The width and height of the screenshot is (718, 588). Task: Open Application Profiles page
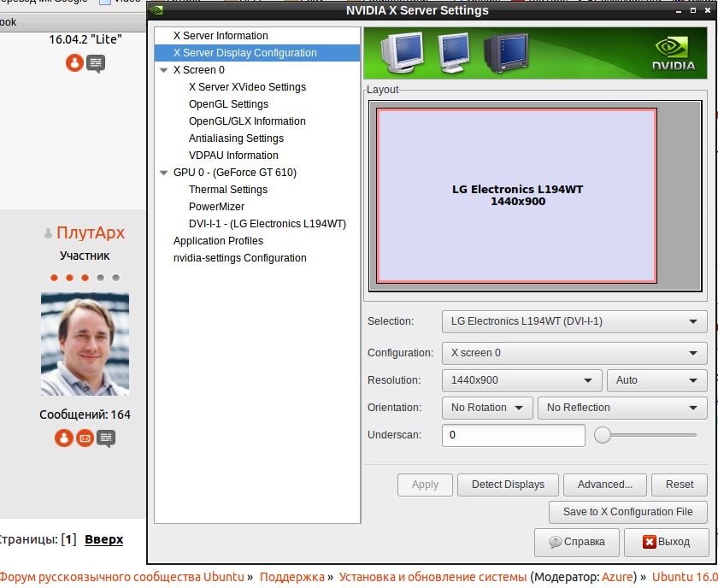(x=219, y=241)
